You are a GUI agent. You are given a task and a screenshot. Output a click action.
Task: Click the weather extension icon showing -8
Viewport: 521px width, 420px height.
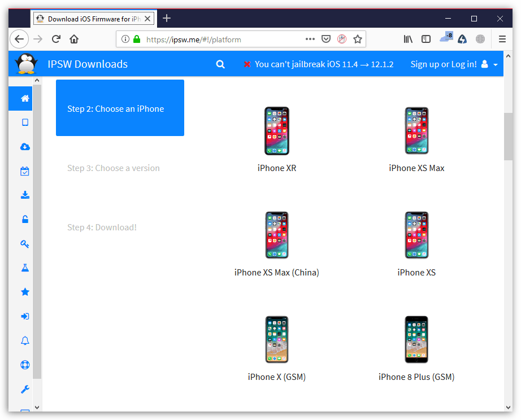coord(446,37)
